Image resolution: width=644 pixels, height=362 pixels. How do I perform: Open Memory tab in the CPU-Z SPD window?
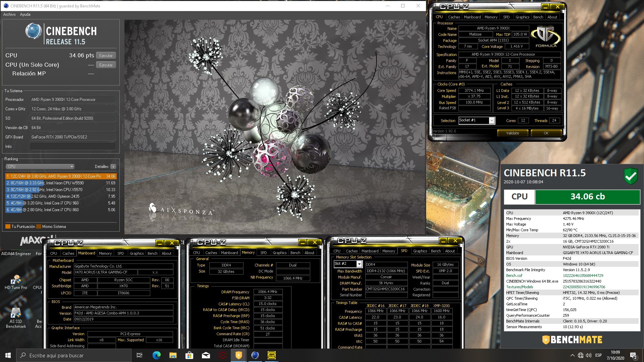tap(389, 251)
